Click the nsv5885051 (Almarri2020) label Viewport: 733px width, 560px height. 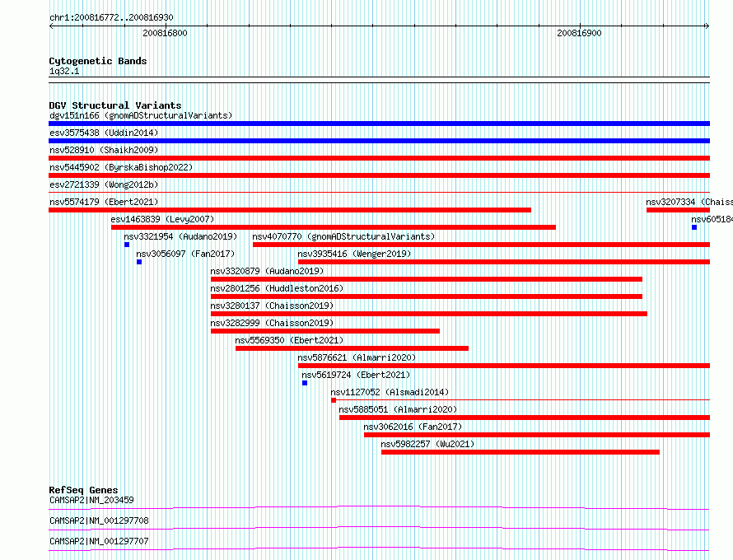tap(398, 409)
